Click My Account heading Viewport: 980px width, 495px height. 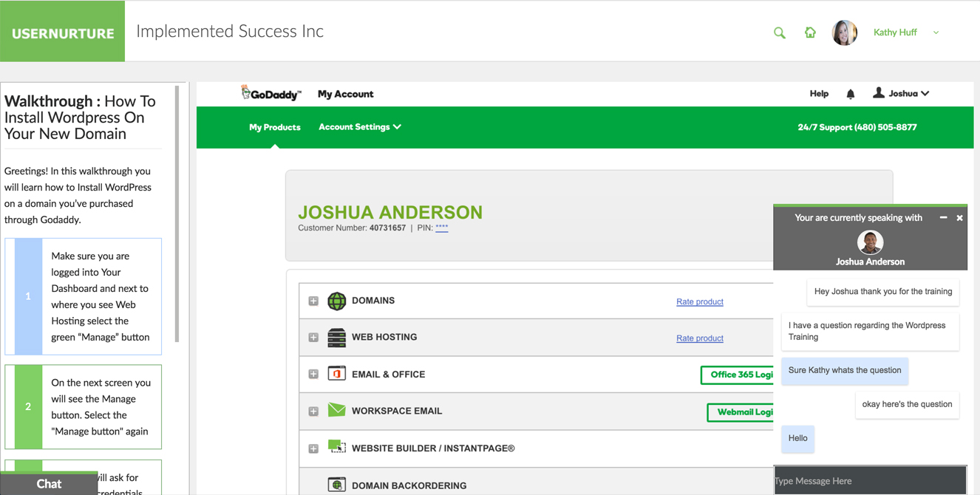345,94
